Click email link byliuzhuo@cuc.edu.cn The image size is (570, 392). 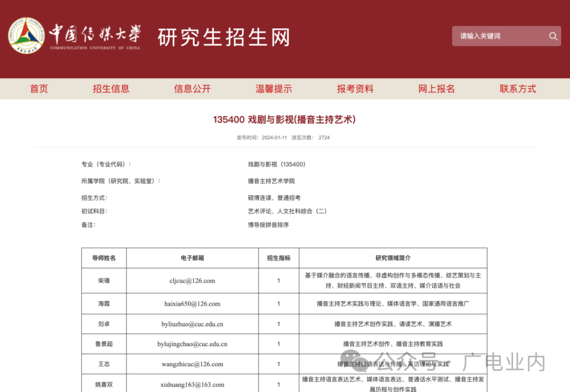pos(192,324)
